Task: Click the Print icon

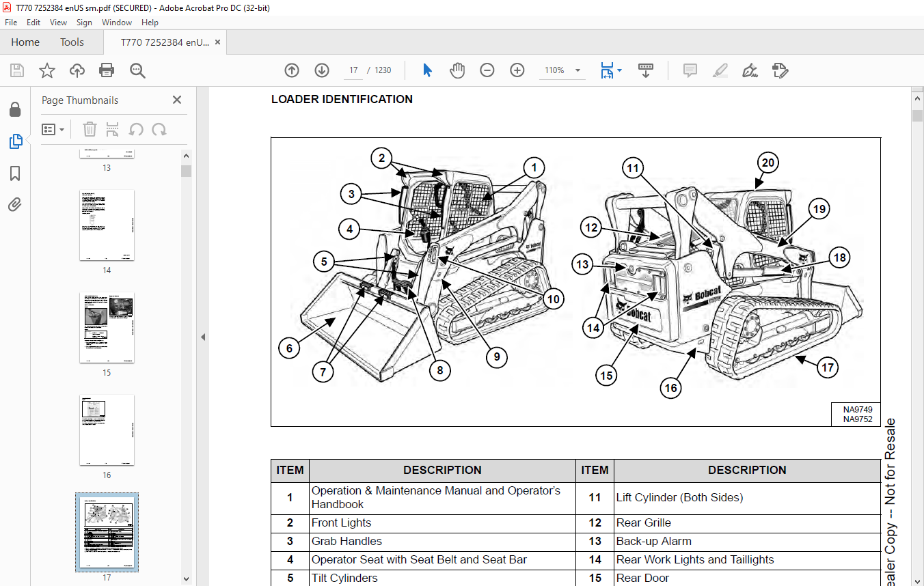Action: tap(107, 70)
